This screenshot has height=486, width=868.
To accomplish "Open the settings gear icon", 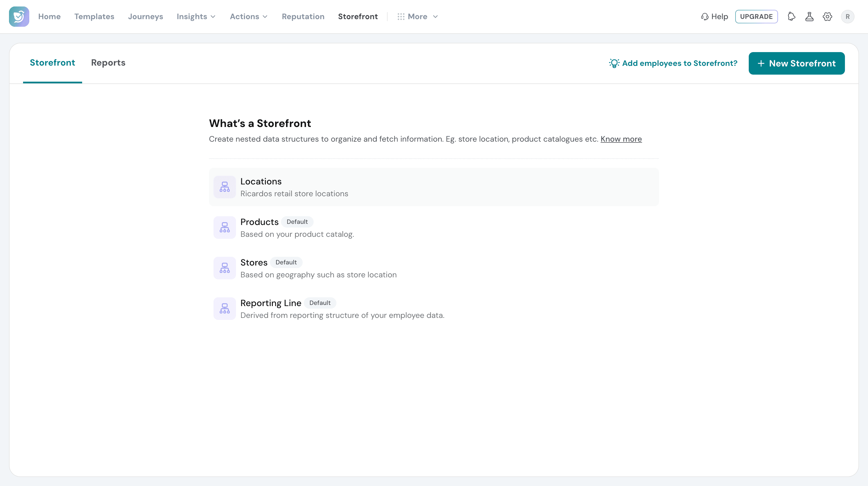I will (827, 17).
